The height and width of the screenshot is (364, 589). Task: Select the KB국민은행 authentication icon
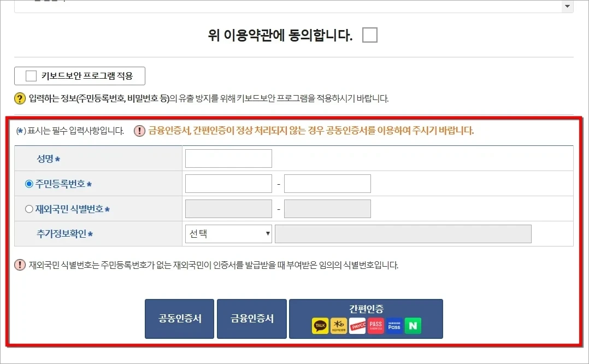[x=339, y=325]
